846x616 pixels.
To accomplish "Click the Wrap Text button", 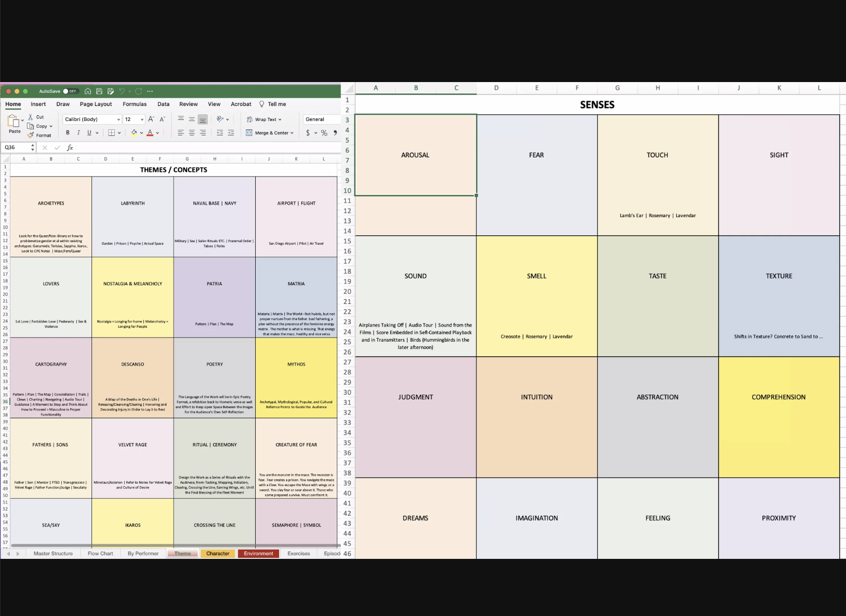I will (x=263, y=119).
